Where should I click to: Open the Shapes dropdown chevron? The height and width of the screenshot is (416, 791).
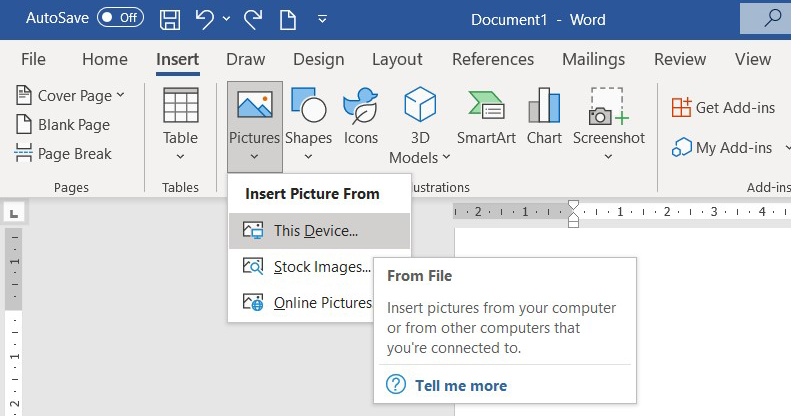tap(308, 157)
